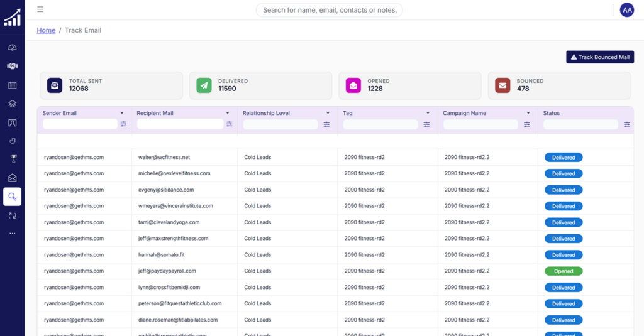644x336 pixels.
Task: Click the trophy icon in the sidebar
Action: click(x=12, y=159)
